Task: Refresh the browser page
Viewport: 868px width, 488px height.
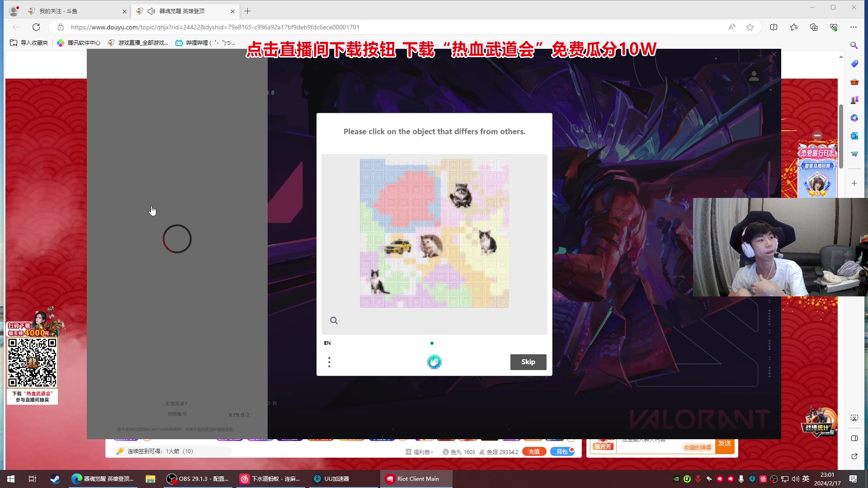Action: [x=36, y=27]
